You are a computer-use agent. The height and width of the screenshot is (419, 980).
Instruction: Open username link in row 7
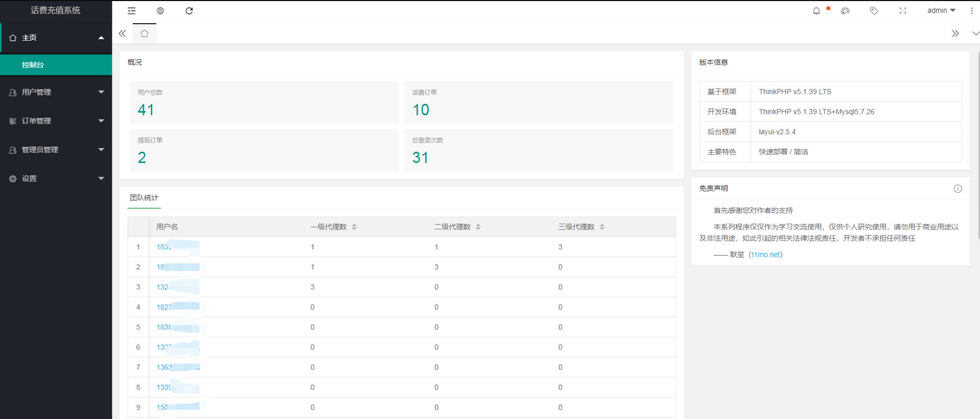pos(178,367)
